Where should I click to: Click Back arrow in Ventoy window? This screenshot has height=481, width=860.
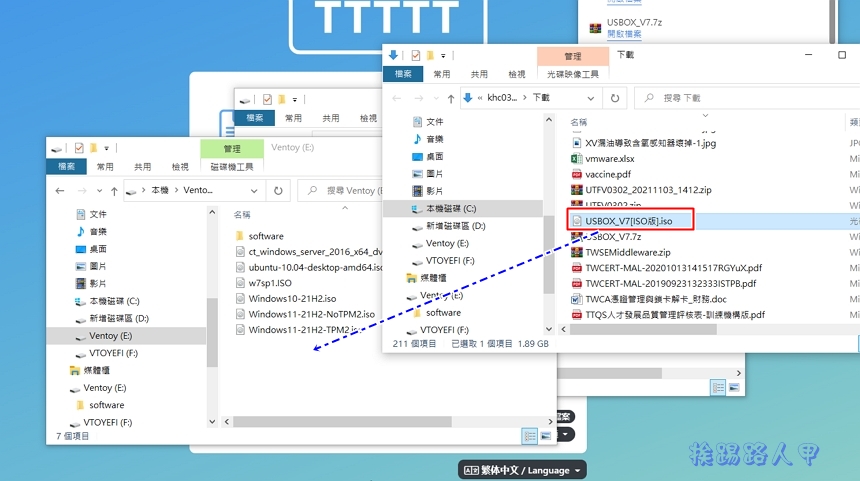(60, 191)
